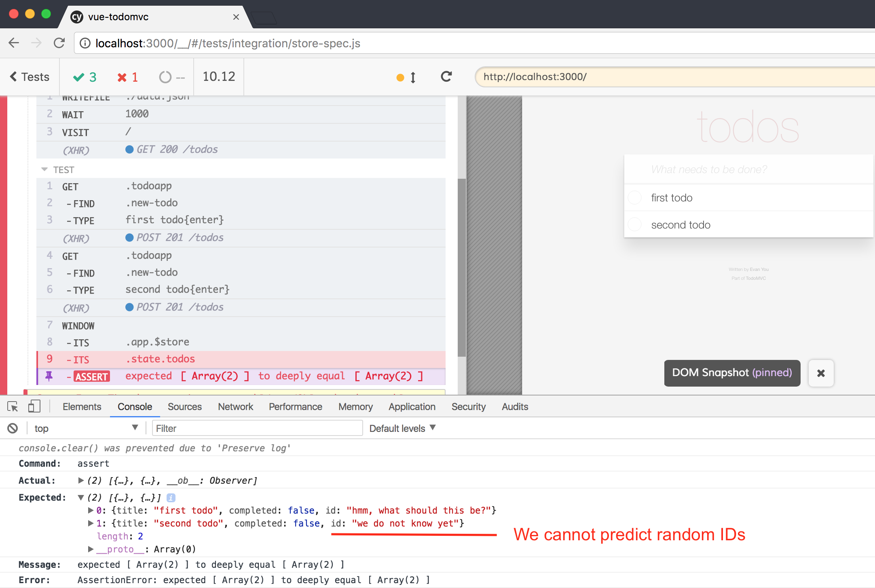This screenshot has height=588, width=875.
Task: Click the site info icon in address bar
Action: [x=85, y=43]
